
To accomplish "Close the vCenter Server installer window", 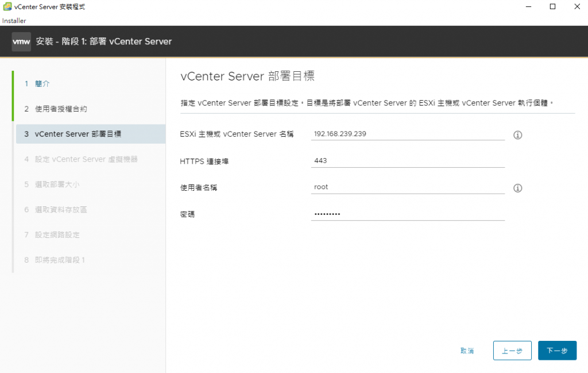I will (577, 6).
